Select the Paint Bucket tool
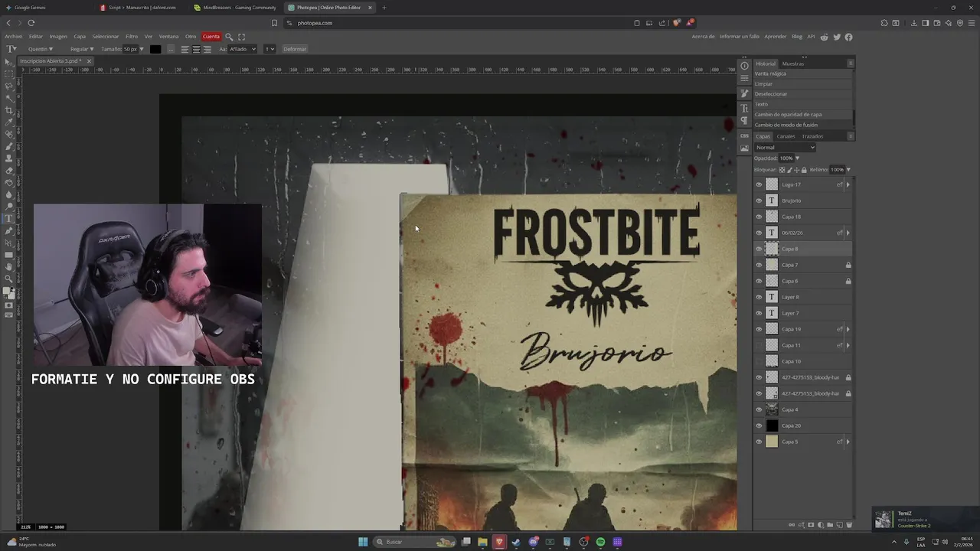 coord(9,182)
